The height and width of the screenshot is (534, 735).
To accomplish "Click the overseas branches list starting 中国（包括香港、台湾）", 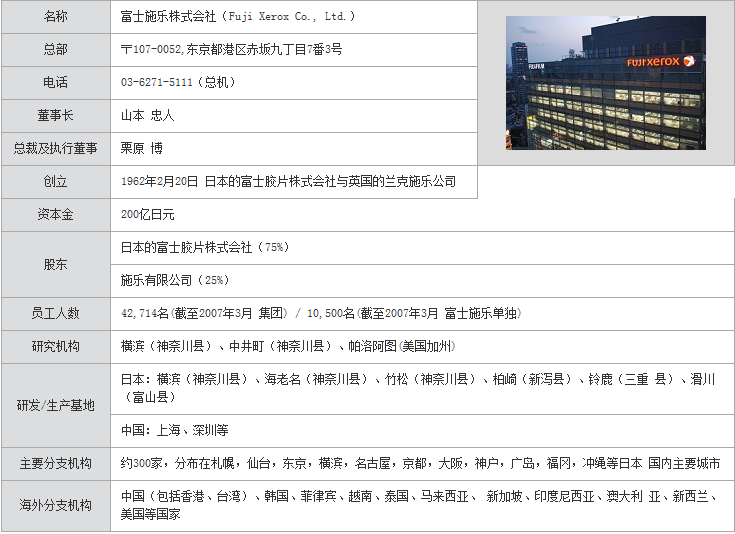I will pos(419,505).
